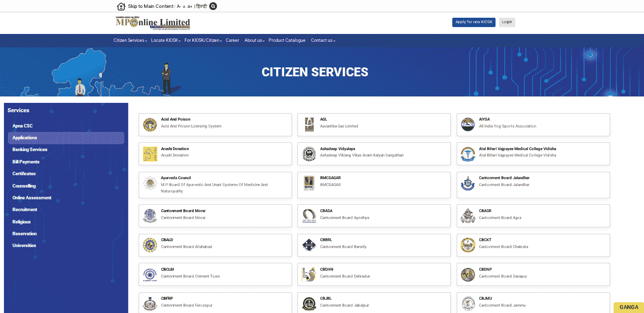Switch language to Hindi

(202, 6)
